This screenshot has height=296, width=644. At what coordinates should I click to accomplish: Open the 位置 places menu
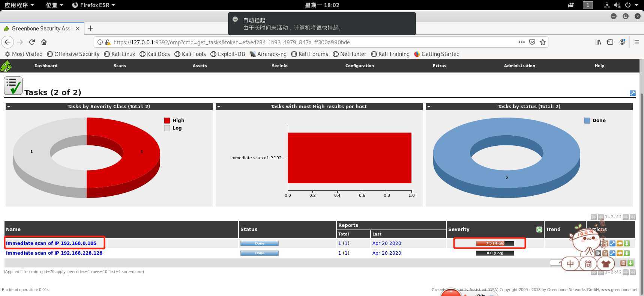54,5
